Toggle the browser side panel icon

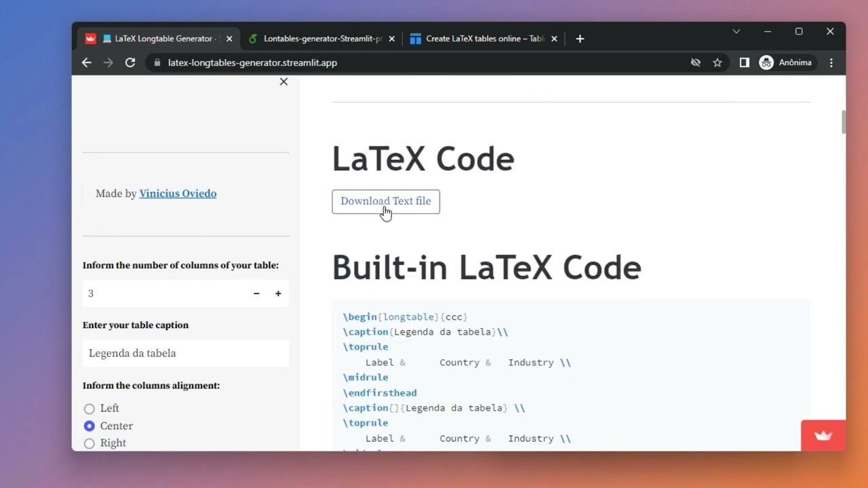[x=744, y=62]
